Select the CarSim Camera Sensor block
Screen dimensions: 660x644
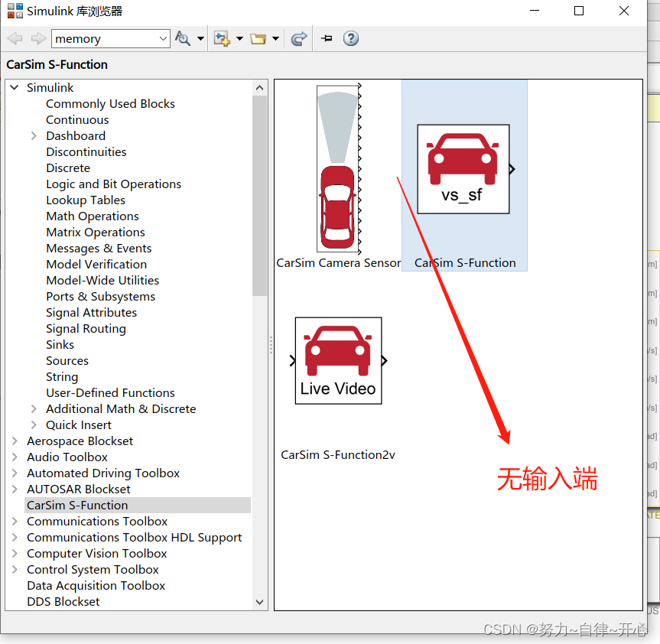click(339, 168)
